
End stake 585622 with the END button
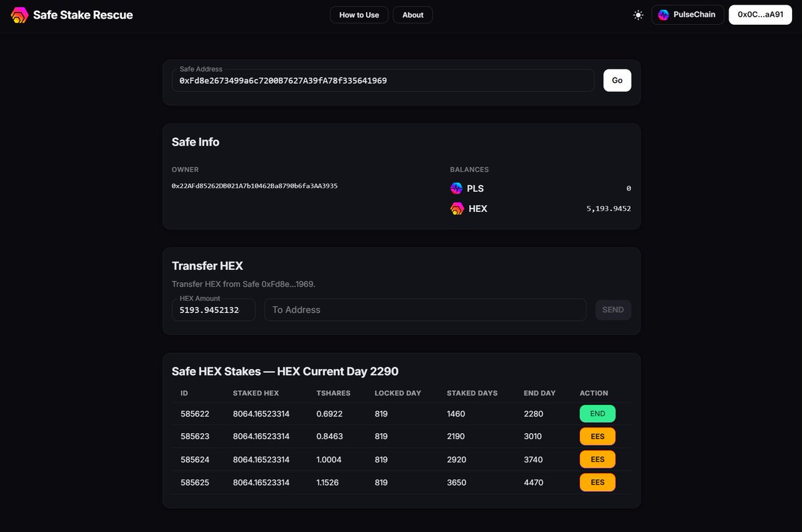click(597, 414)
